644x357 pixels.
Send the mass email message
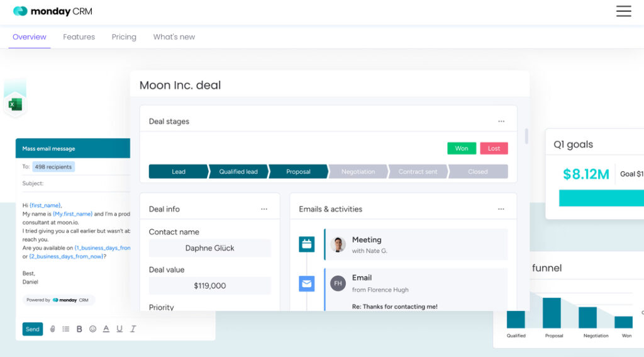33,329
